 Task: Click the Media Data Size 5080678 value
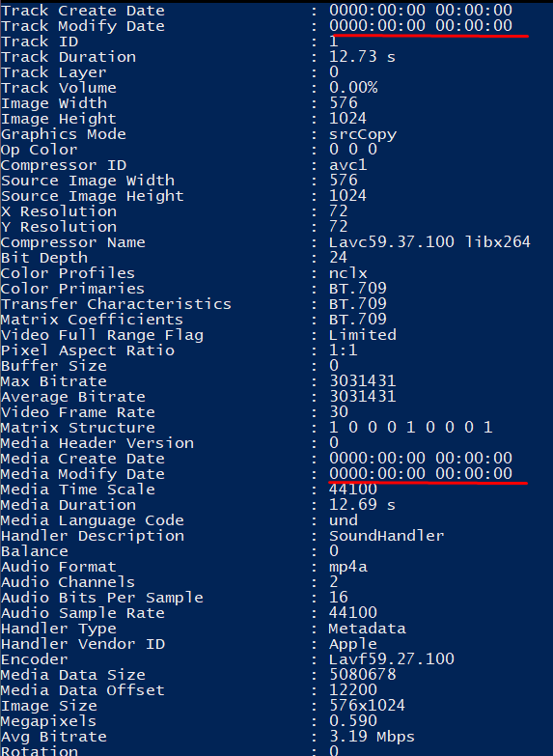pos(363,674)
